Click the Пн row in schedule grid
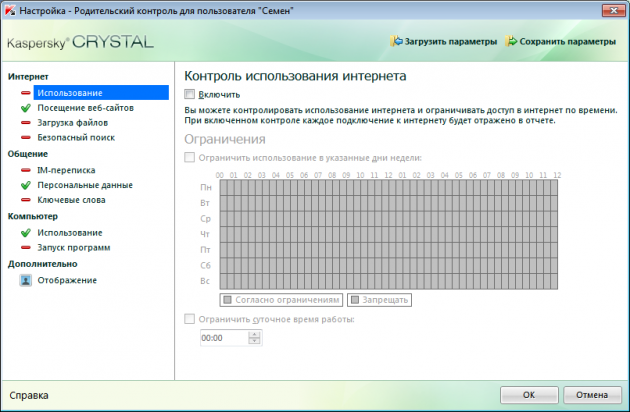Viewport: 630px width, 412px height. [x=389, y=187]
